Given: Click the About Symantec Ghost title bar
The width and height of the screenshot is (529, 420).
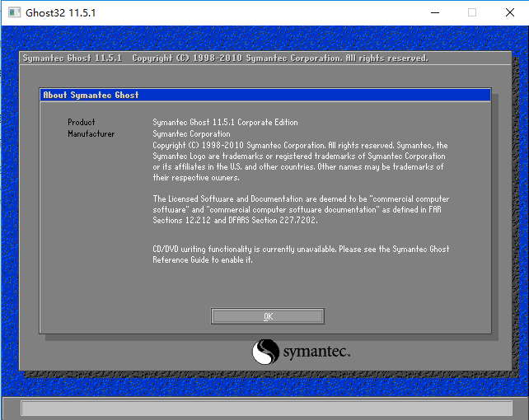Looking at the screenshot, I should [x=265, y=95].
